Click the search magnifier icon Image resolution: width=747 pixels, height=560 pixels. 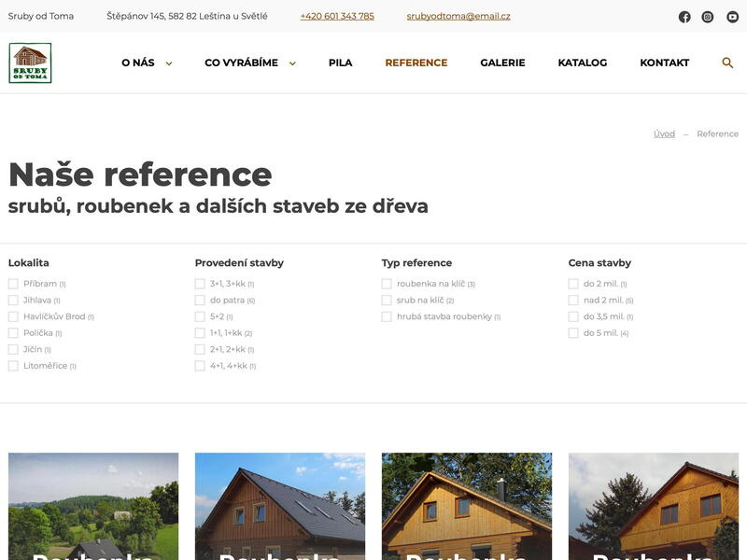pos(727,63)
